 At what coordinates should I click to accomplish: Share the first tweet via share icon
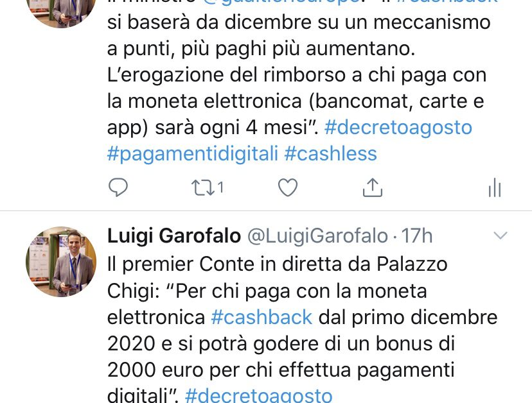[373, 187]
